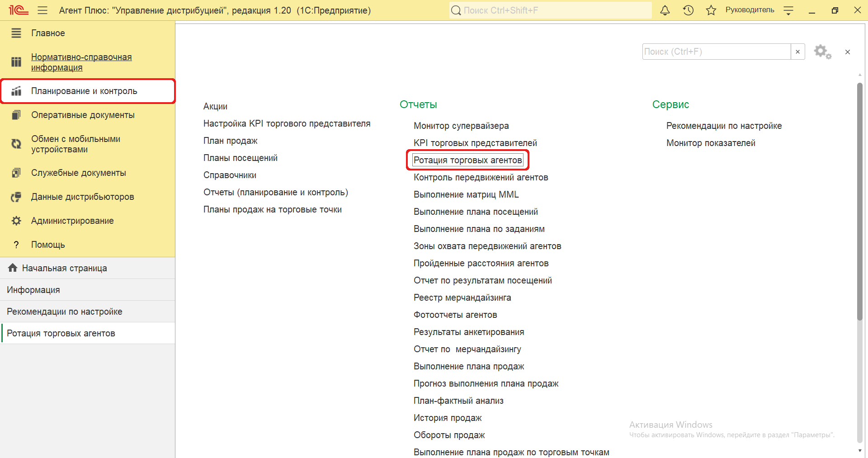Screen dimensions: 868x458
Task: Open История продаж report
Action: point(448,418)
